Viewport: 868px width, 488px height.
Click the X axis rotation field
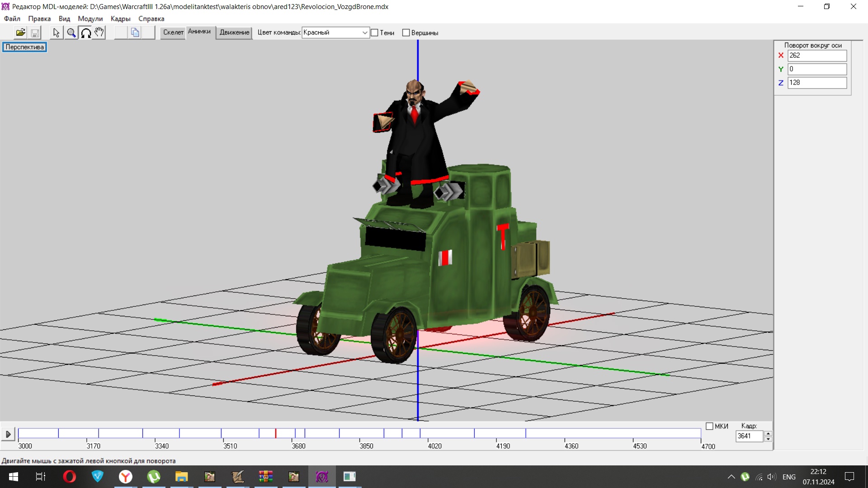pos(816,56)
